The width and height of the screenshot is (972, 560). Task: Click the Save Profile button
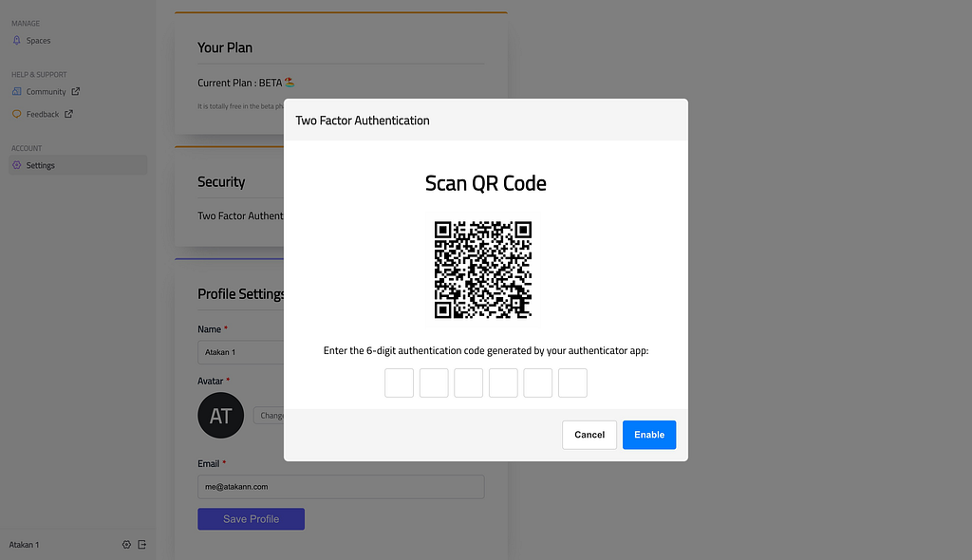point(251,519)
